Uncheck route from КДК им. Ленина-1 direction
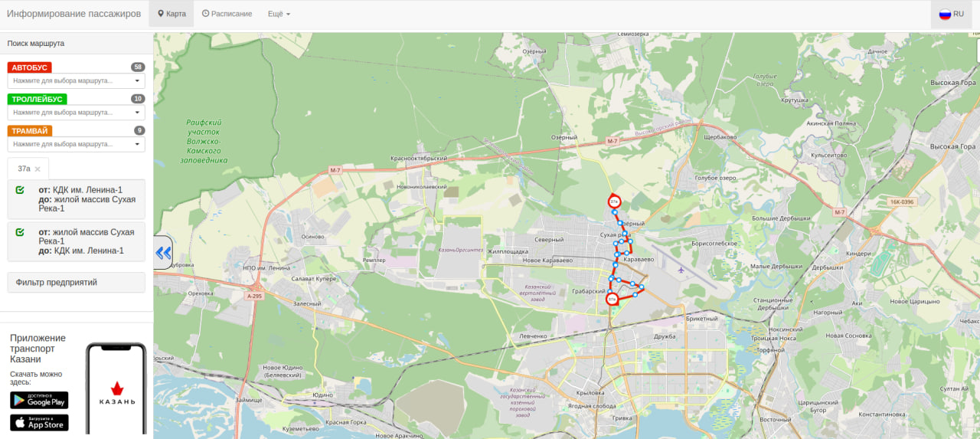 point(20,189)
